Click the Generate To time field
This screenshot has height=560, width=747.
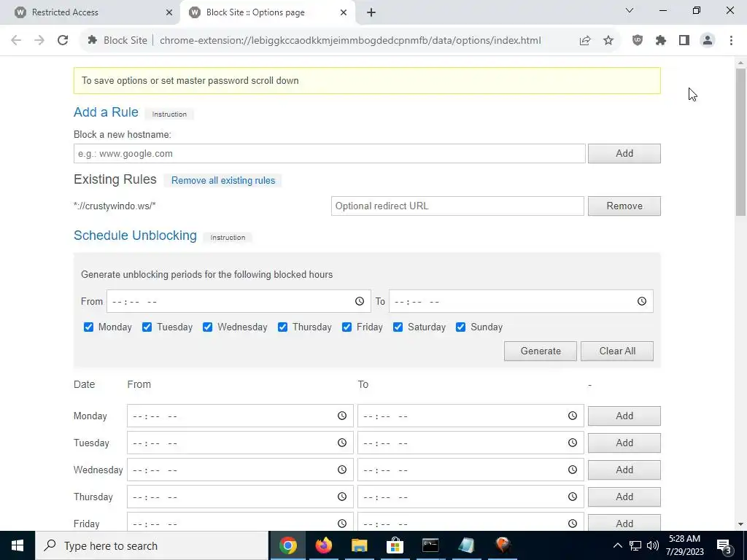click(x=521, y=301)
